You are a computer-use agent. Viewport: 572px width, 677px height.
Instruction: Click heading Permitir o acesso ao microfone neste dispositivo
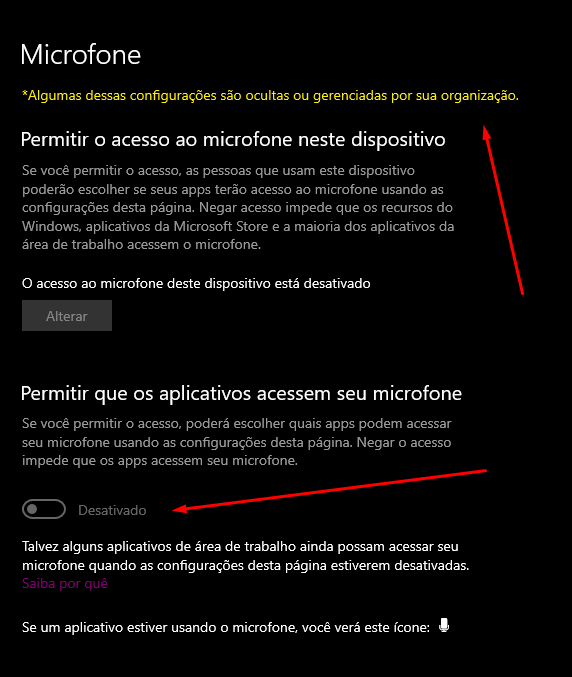click(233, 140)
